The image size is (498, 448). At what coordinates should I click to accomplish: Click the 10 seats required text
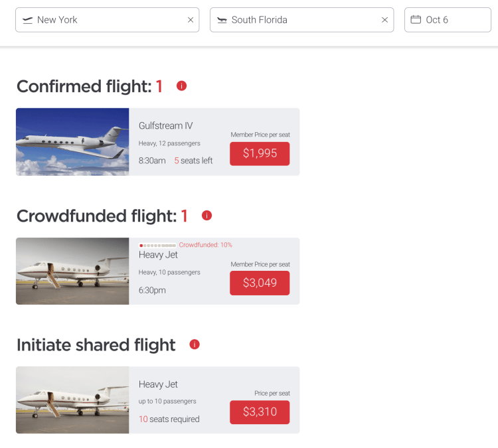(169, 419)
